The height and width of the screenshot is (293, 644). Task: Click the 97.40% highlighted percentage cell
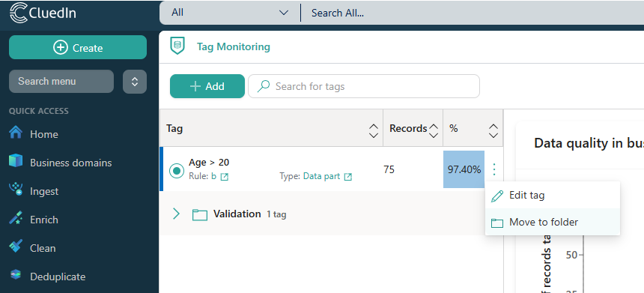[464, 169]
